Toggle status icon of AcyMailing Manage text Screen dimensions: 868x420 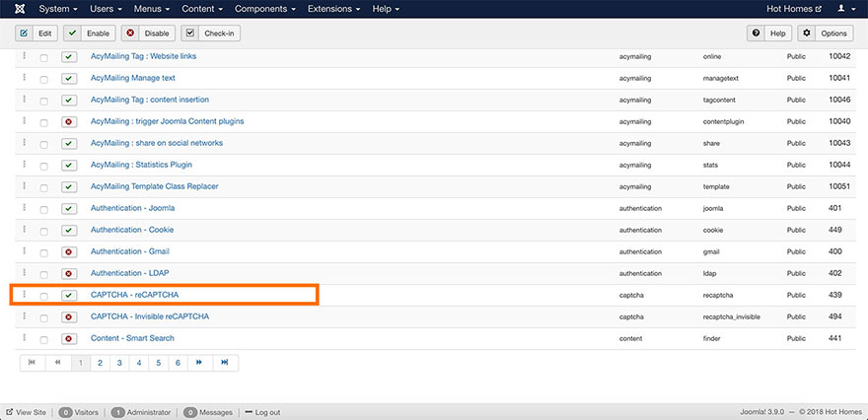tap(69, 79)
